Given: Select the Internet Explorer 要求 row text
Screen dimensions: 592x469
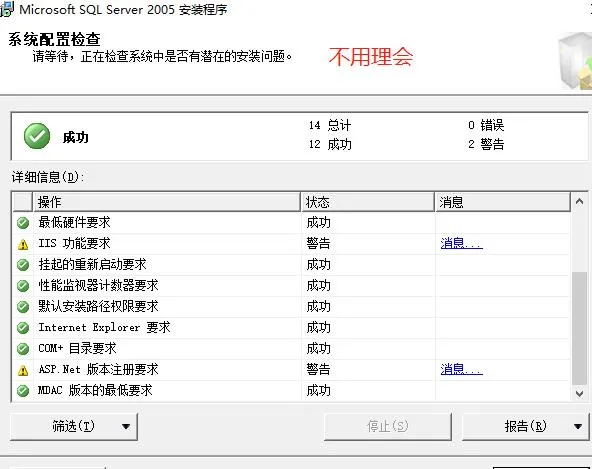Looking at the screenshot, I should (105, 327).
